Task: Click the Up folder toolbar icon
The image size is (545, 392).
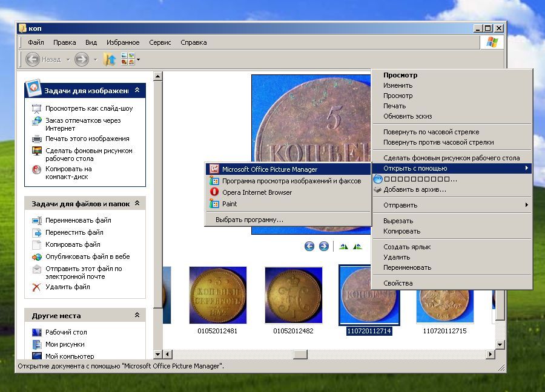Action: click(x=109, y=59)
